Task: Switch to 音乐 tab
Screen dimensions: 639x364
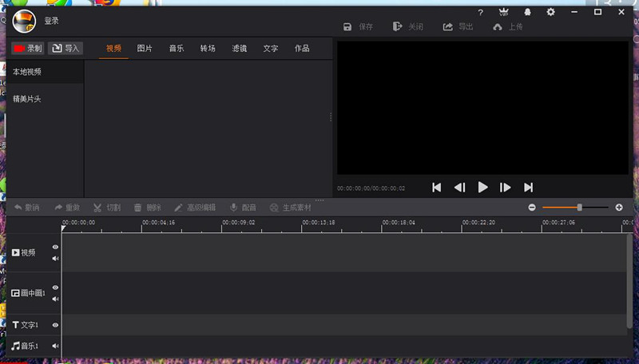Action: (177, 49)
